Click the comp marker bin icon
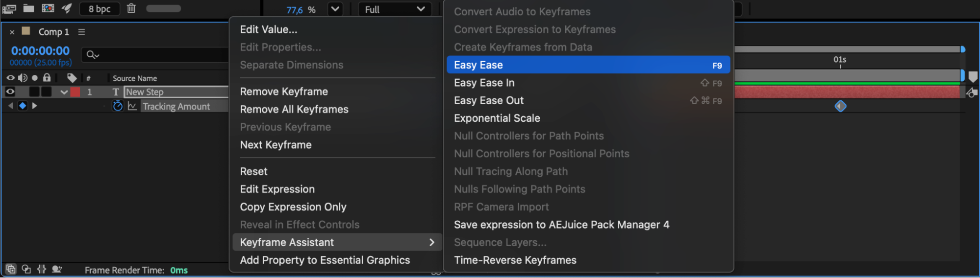Screen dimensions: 980x278 tap(973, 77)
